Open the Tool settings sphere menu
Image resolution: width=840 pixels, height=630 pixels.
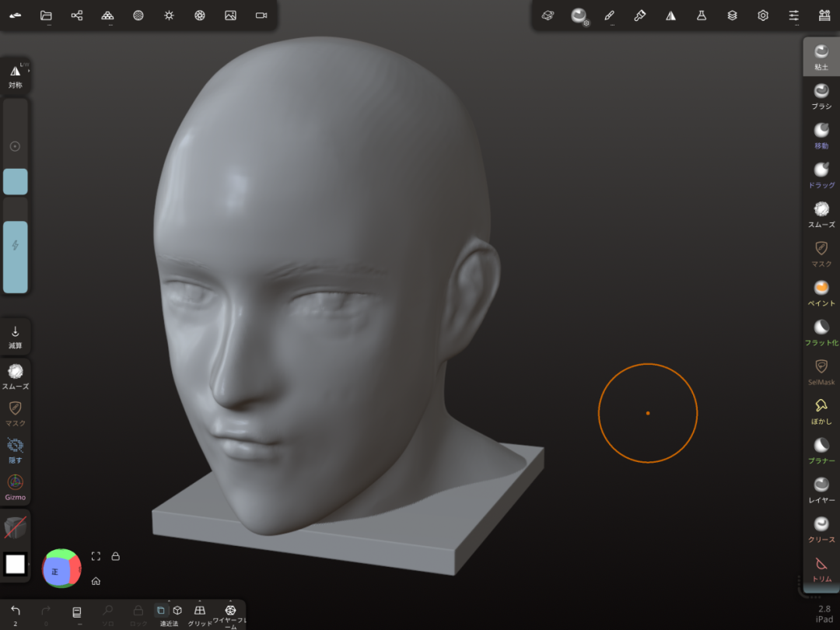click(x=579, y=16)
